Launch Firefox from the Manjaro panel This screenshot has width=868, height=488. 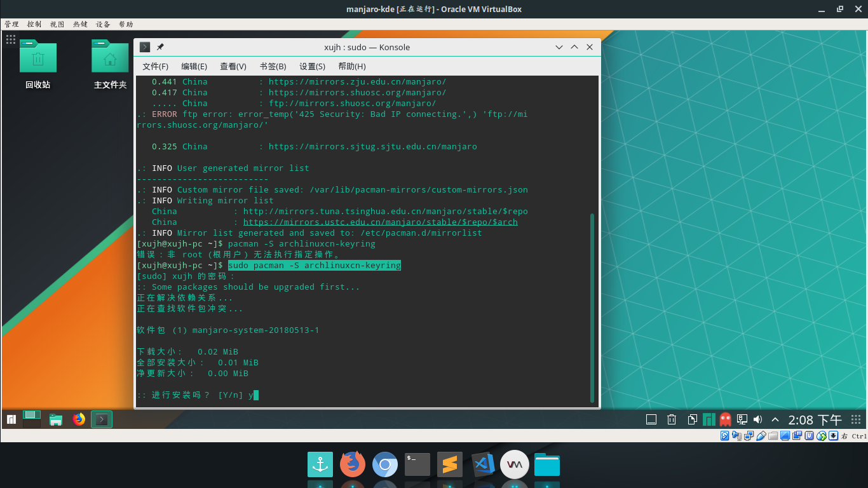[79, 419]
